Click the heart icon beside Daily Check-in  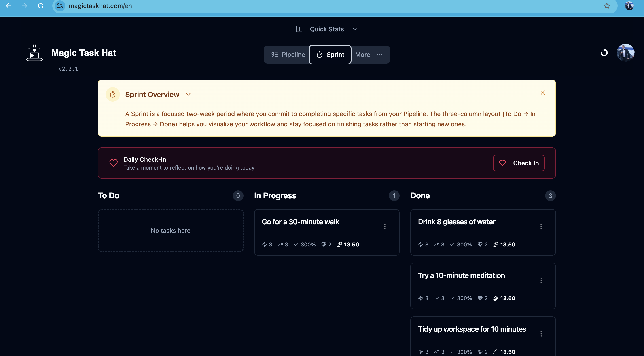pos(114,163)
